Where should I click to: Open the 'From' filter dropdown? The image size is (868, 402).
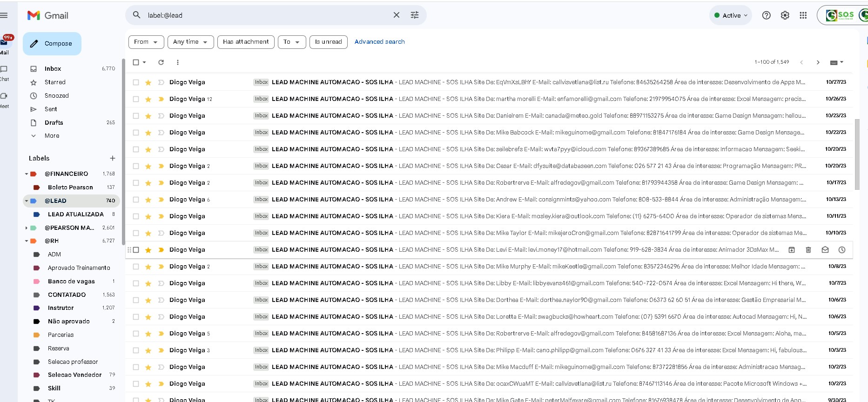coord(146,42)
